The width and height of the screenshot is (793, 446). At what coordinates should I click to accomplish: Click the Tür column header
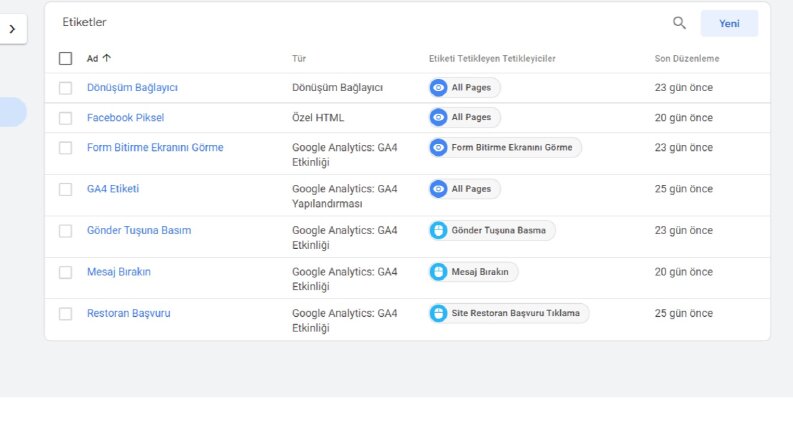[299, 58]
